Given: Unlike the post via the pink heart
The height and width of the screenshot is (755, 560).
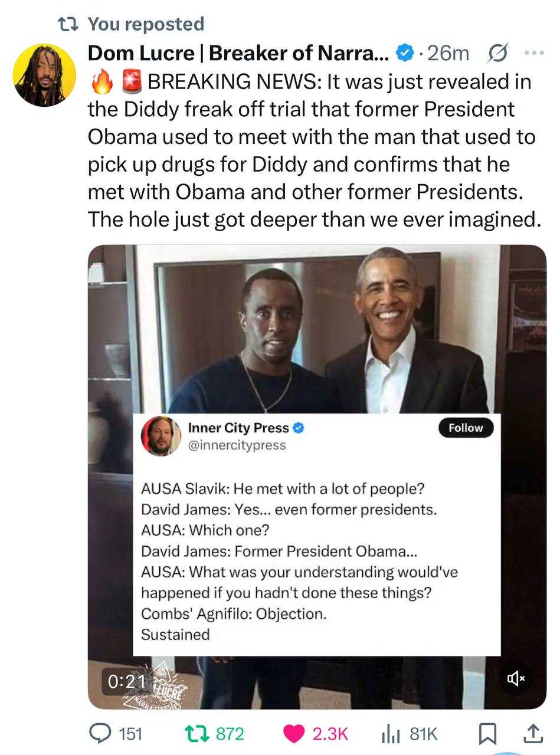Looking at the screenshot, I should tap(293, 733).
